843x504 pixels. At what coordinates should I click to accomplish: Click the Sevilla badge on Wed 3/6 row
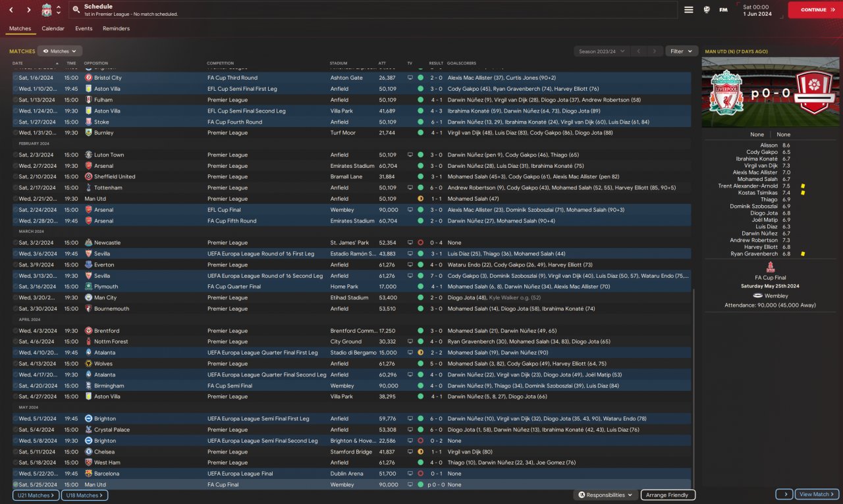point(88,253)
